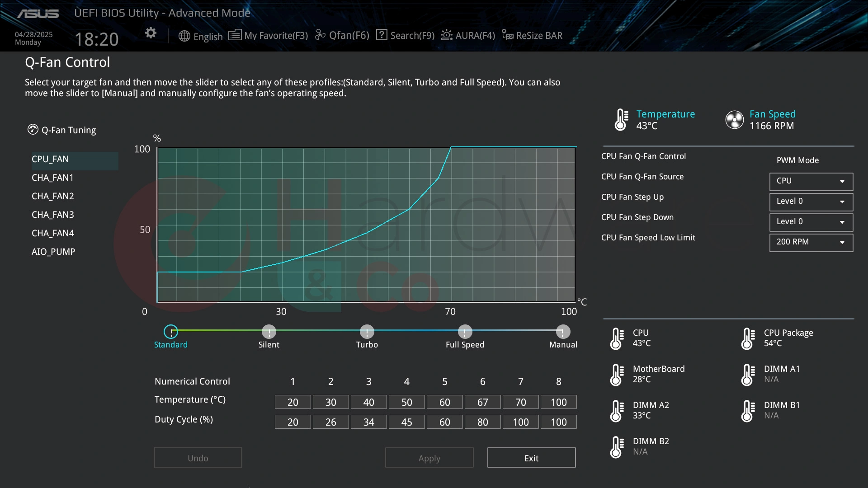
Task: Select the Turbo fan profile
Action: point(367,332)
